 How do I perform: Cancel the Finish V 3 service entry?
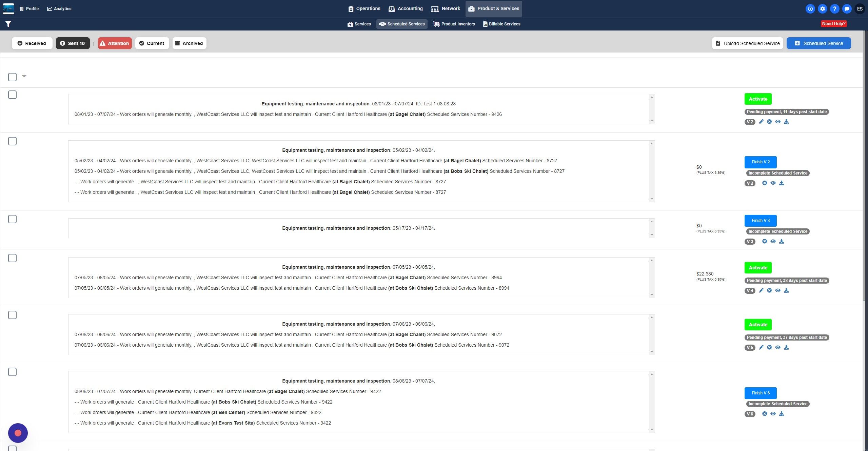tap(764, 242)
